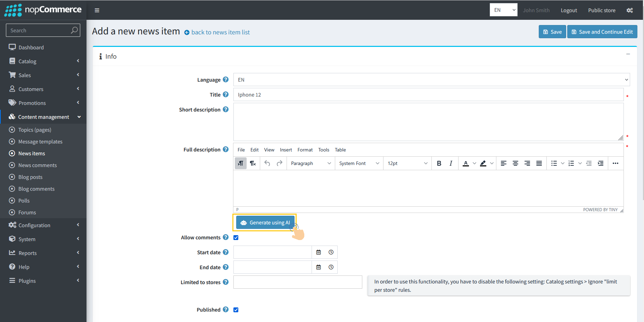The width and height of the screenshot is (644, 322).
Task: Apply center text alignment in editor
Action: 515,163
